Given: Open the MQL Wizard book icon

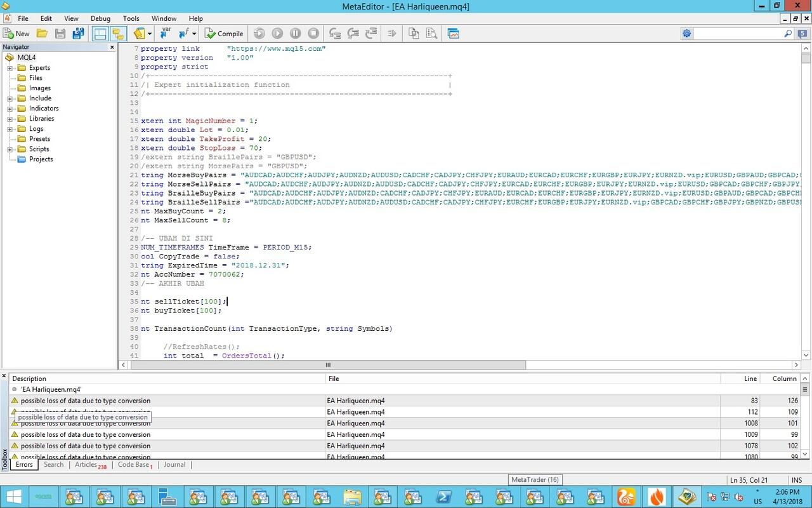Looking at the screenshot, I should point(138,34).
